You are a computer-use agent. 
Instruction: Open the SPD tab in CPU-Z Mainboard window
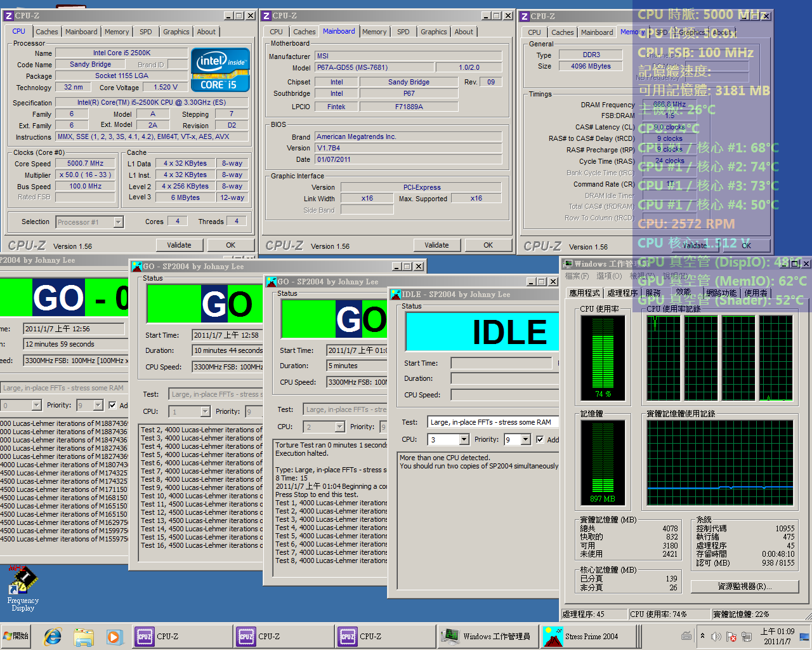[x=403, y=32]
